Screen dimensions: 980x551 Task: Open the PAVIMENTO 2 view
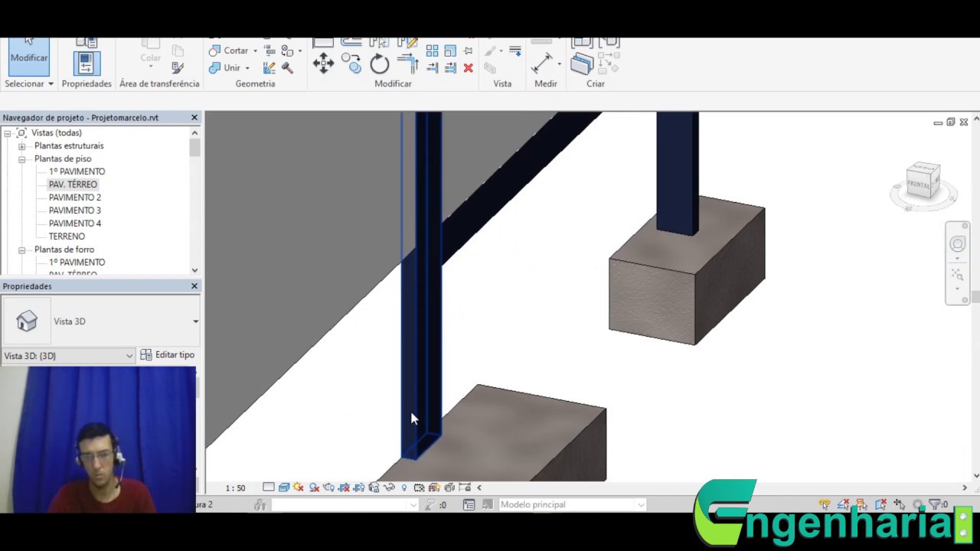(x=74, y=197)
